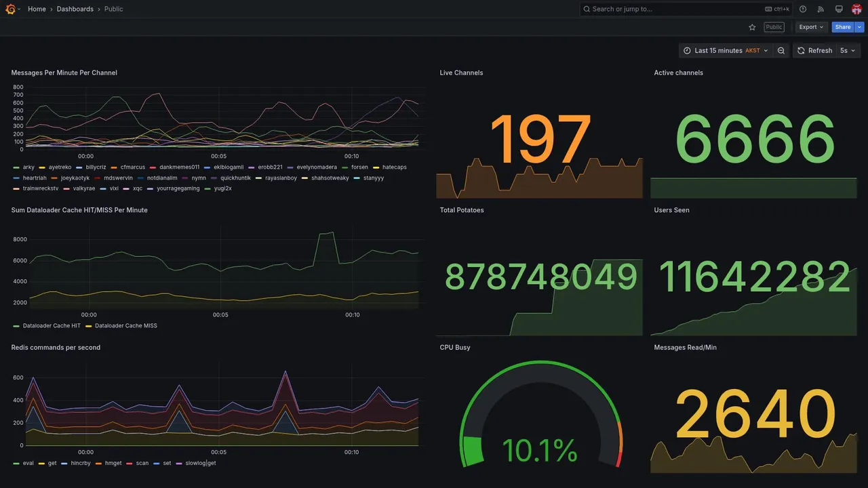The image size is (868, 488).
Task: Star this dashboard as favorite
Action: click(x=752, y=27)
